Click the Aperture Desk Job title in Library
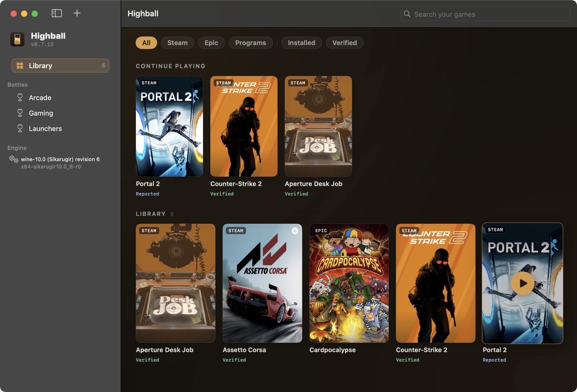 pyautogui.click(x=164, y=350)
